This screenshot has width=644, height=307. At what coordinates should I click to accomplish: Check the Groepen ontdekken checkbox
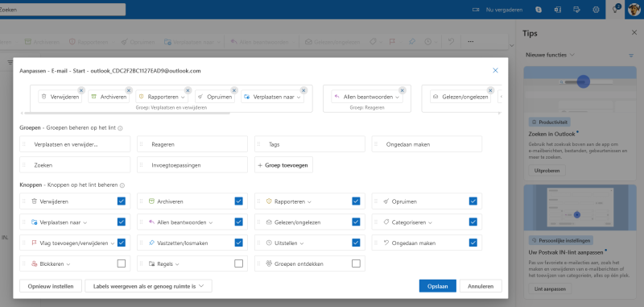(356, 263)
